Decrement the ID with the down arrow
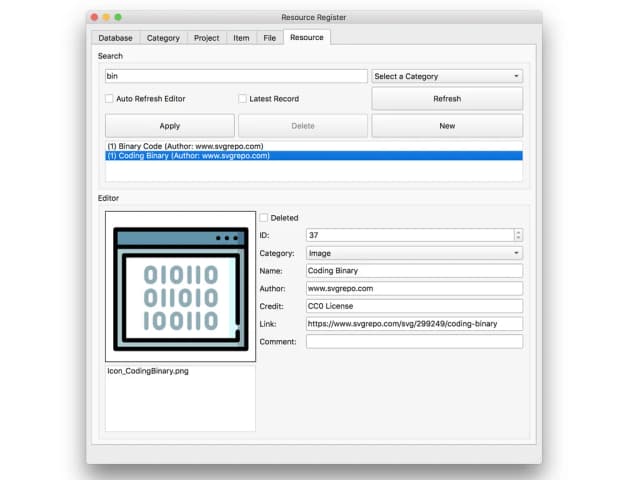Image resolution: width=640 pixels, height=480 pixels. click(518, 238)
